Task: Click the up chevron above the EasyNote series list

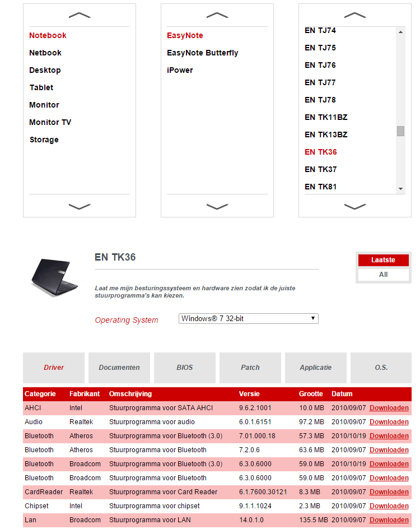Action: coord(217,15)
